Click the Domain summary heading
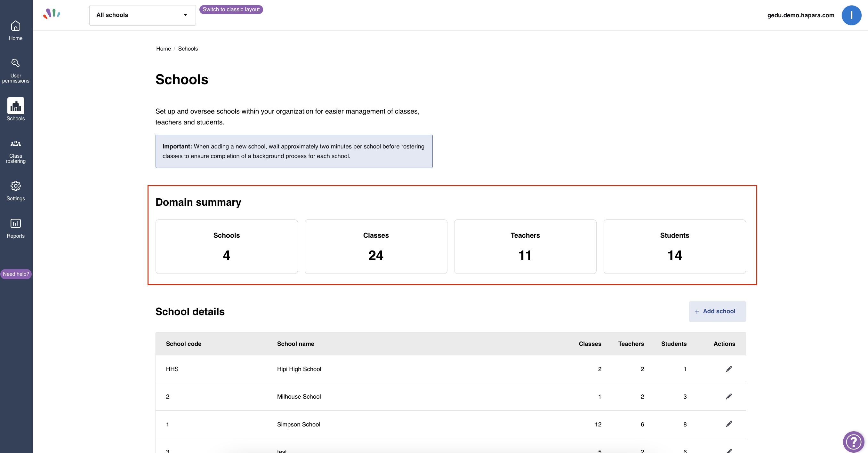Image resolution: width=868 pixels, height=453 pixels. 198,202
